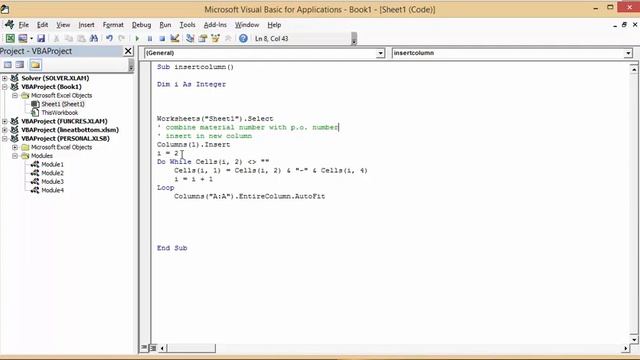This screenshot has width=640, height=360.
Task: Select Module2 in the Modules folder
Action: (52, 173)
